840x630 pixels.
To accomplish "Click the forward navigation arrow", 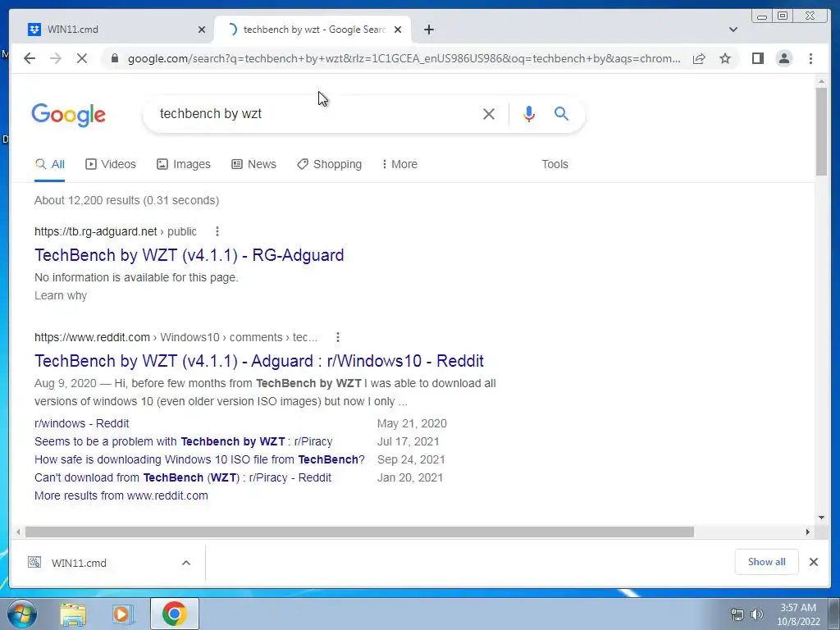I will tap(56, 58).
